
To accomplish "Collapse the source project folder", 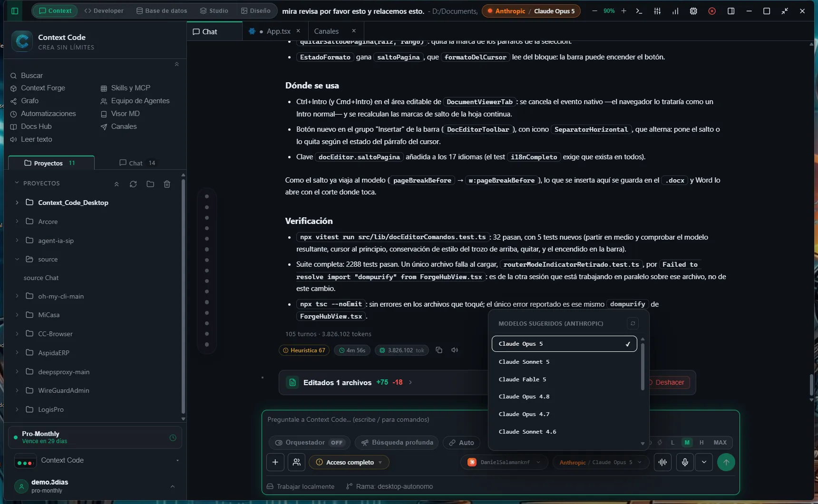I will pos(17,259).
